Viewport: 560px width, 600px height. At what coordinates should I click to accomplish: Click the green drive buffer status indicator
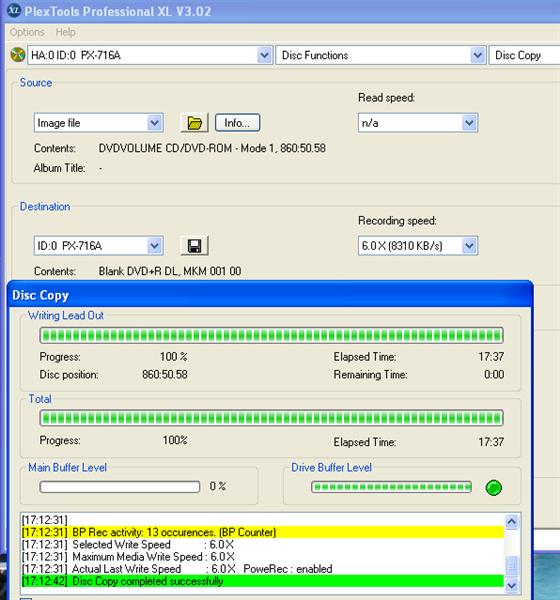pos(493,488)
